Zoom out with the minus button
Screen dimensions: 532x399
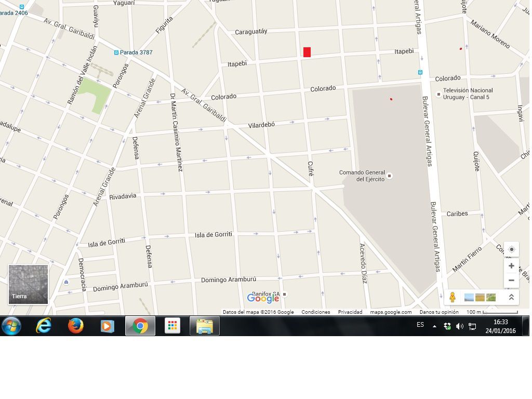(511, 281)
